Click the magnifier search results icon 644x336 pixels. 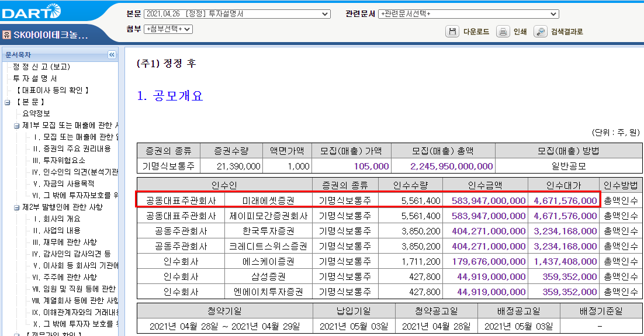point(541,31)
